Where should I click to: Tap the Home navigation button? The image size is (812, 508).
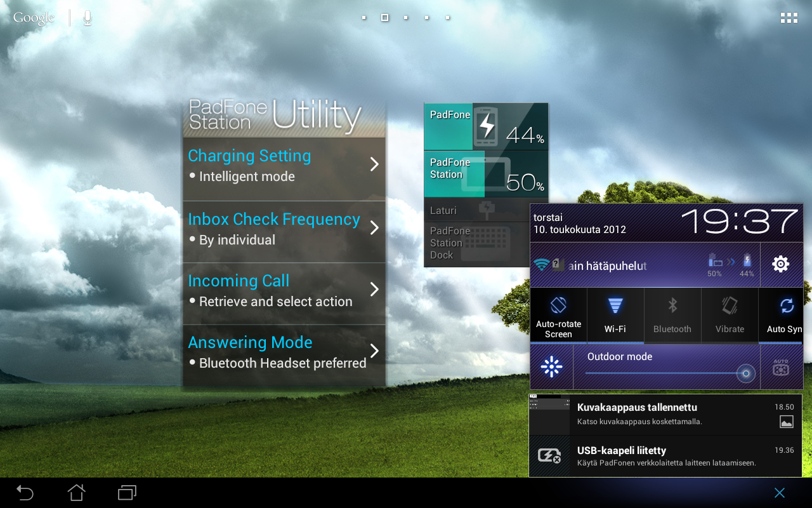click(76, 492)
